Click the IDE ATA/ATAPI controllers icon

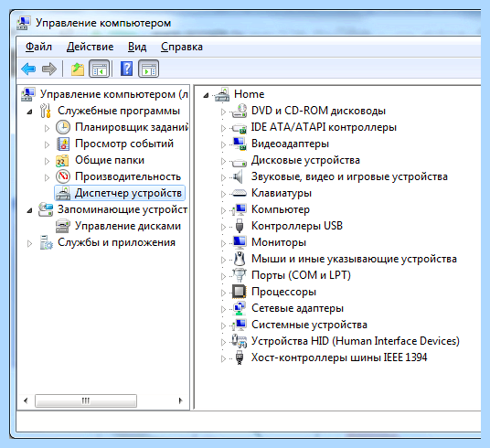240,128
